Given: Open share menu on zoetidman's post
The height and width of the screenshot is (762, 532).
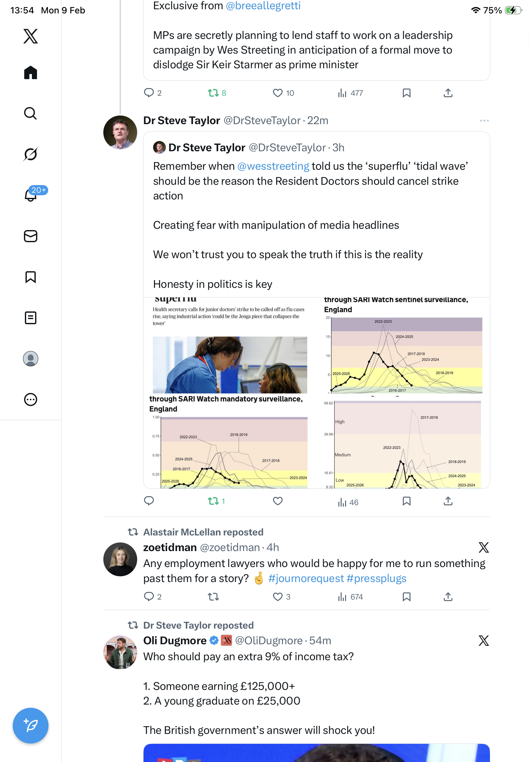Looking at the screenshot, I should (448, 597).
